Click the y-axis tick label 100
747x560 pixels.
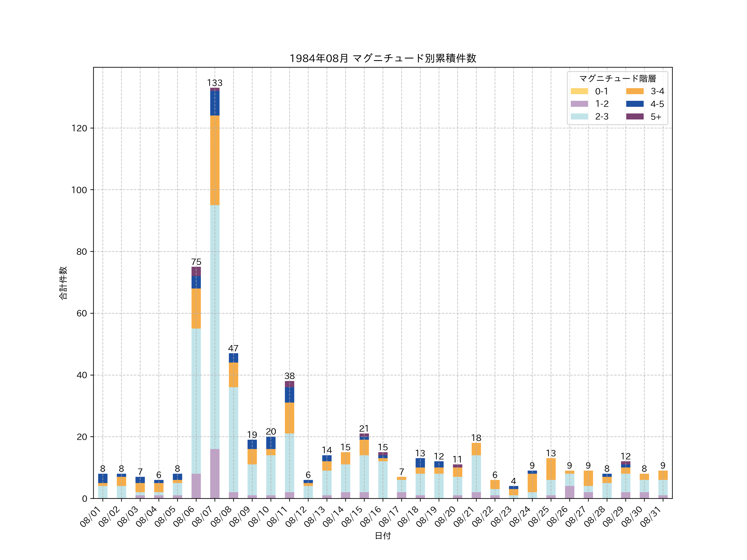point(79,190)
